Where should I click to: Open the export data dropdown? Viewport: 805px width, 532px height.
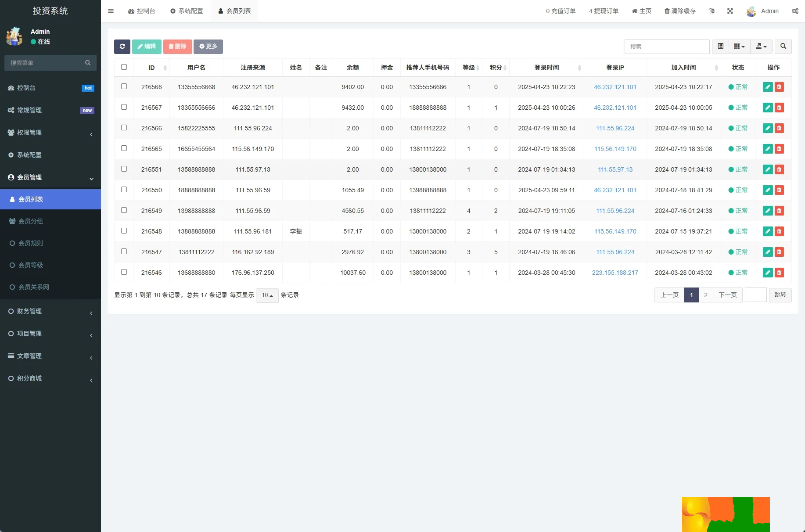pyautogui.click(x=761, y=47)
